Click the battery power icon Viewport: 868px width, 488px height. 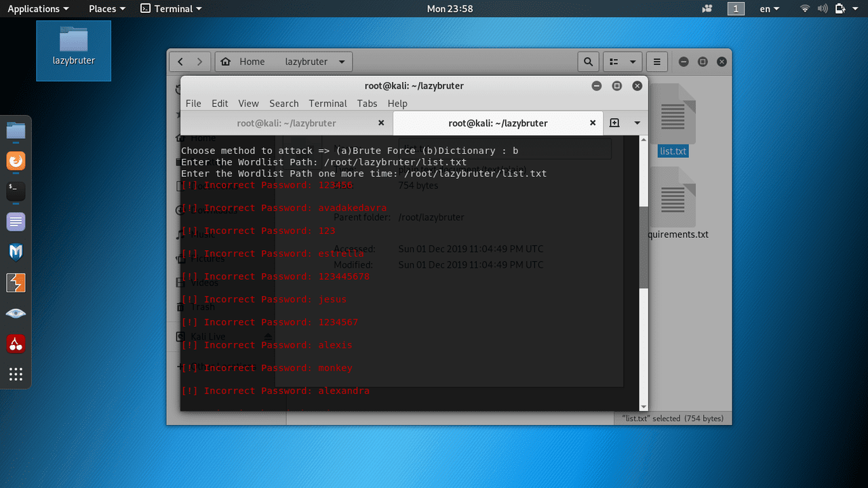click(x=840, y=9)
